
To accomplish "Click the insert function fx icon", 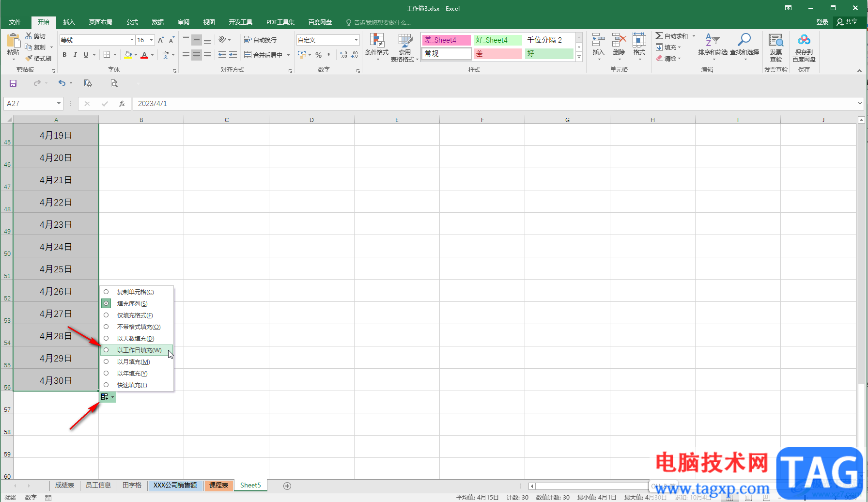I will click(122, 104).
